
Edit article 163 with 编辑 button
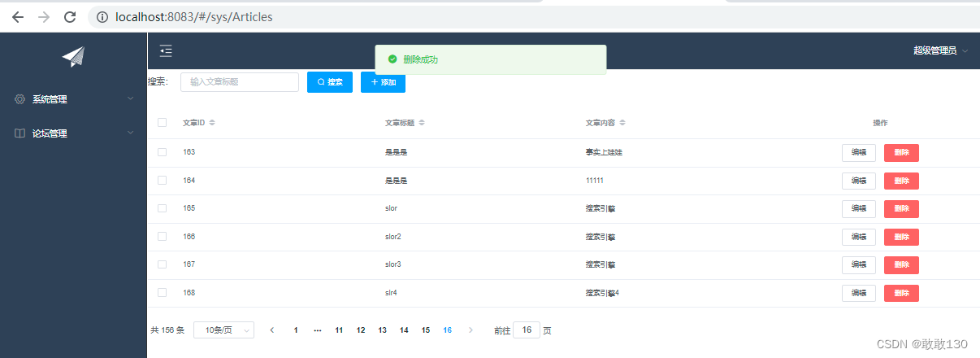point(859,153)
